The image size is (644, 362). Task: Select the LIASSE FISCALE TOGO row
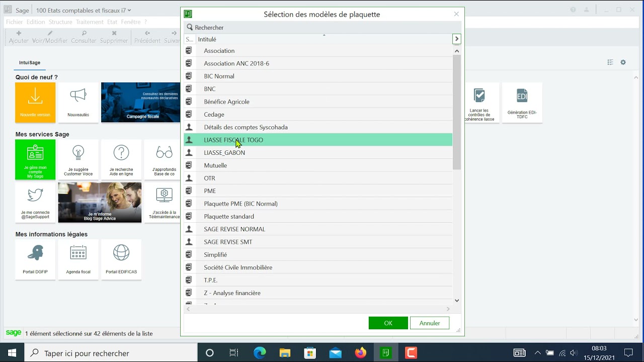[318, 140]
